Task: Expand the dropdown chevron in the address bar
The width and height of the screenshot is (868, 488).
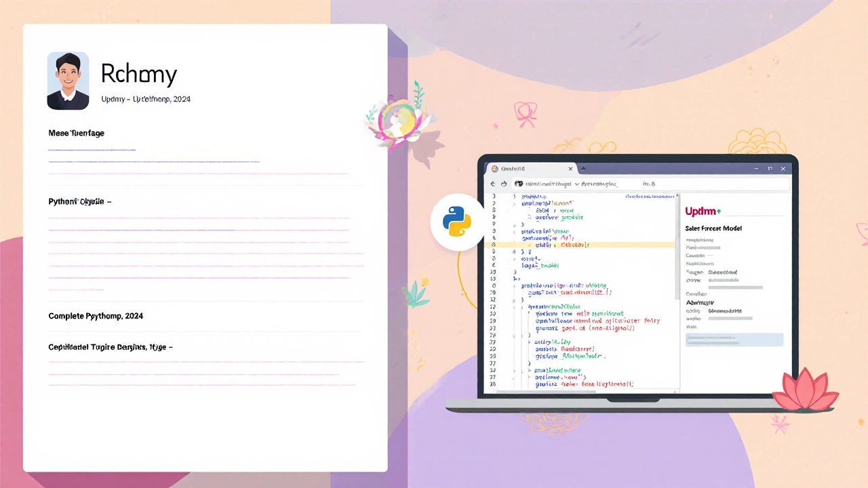Action: (x=577, y=184)
